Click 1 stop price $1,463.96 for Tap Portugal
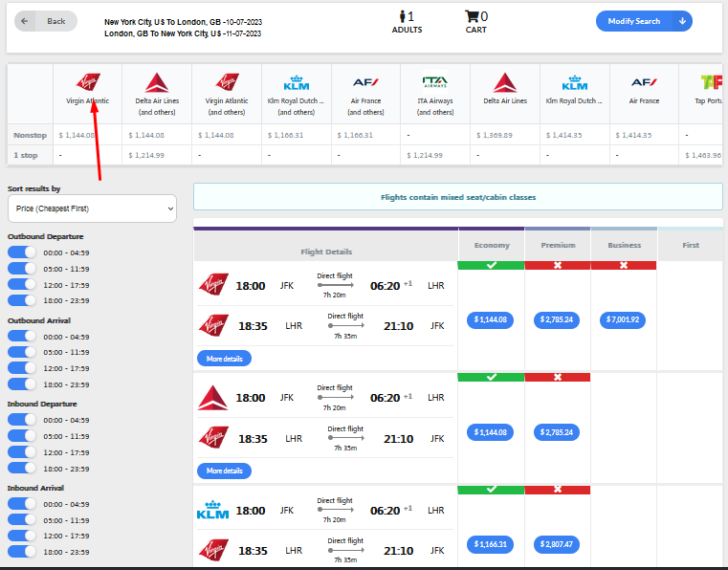This screenshot has width=728, height=570. (x=703, y=156)
